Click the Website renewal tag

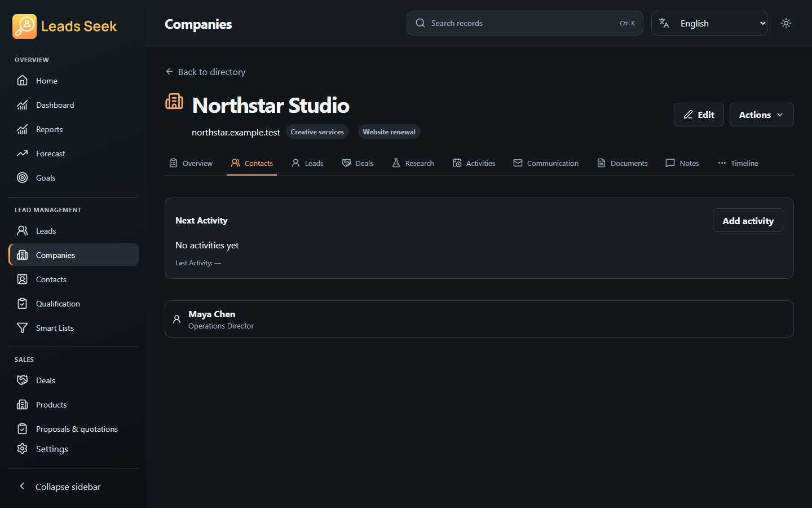(x=389, y=132)
